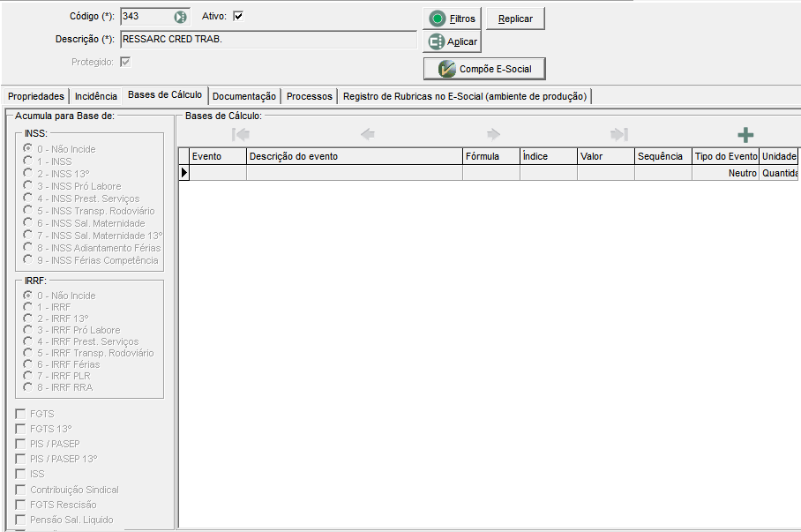Click the Replicar button
Screen dimensions: 801x532
(515, 19)
